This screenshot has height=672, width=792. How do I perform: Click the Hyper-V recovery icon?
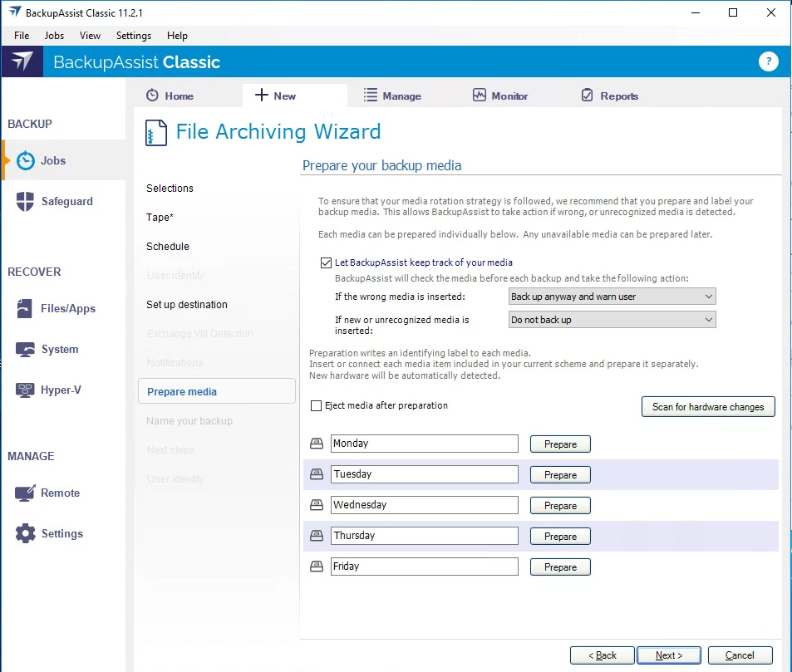coord(26,390)
